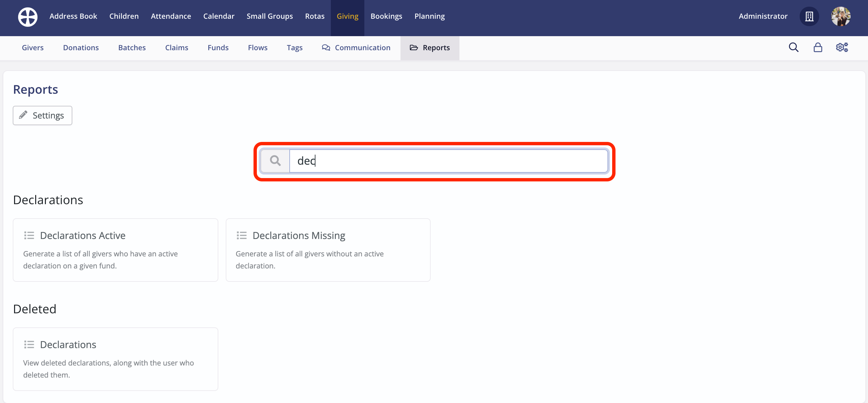Open the Administrator menu
868x403 pixels.
[763, 16]
